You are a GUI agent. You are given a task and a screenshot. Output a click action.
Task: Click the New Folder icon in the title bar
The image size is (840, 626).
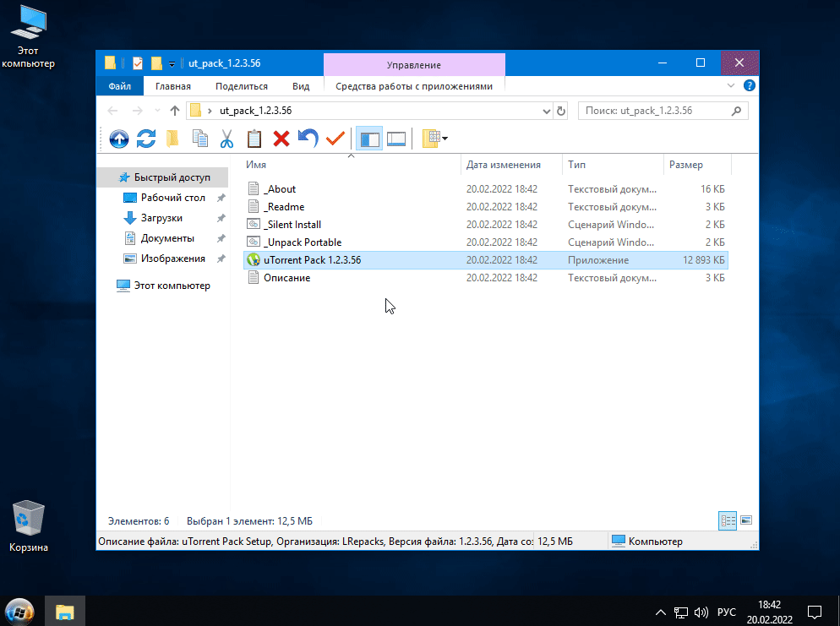156,63
